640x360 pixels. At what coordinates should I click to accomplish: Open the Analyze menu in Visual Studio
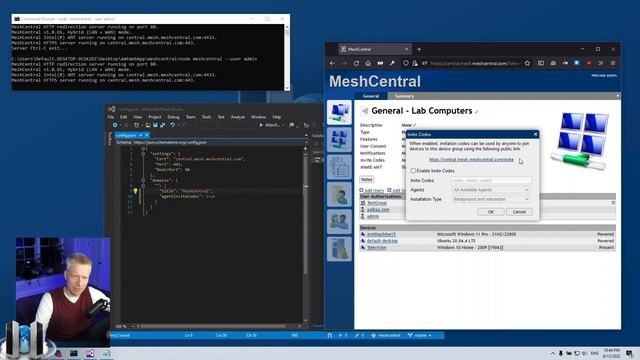tap(238, 117)
